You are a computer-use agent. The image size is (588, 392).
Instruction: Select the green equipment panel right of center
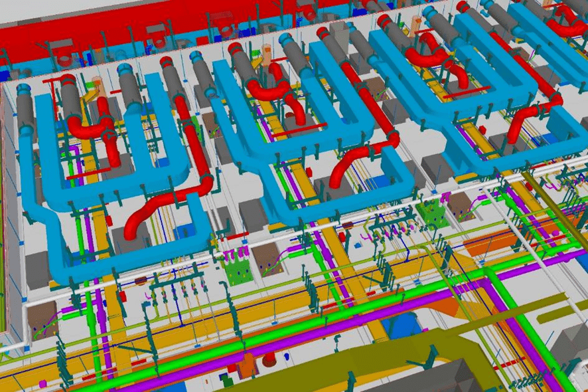[433, 214]
